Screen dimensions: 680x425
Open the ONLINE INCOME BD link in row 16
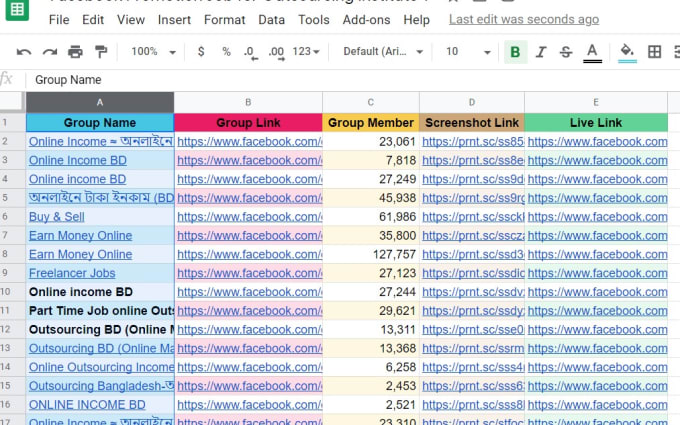coord(87,405)
